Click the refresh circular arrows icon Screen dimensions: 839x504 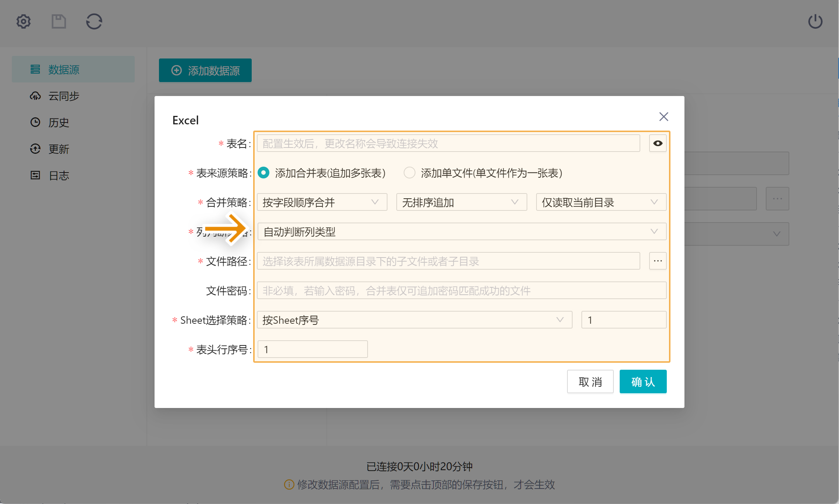[x=94, y=21]
